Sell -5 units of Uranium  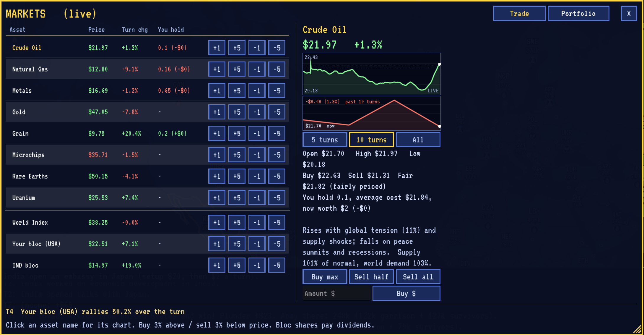pos(277,198)
